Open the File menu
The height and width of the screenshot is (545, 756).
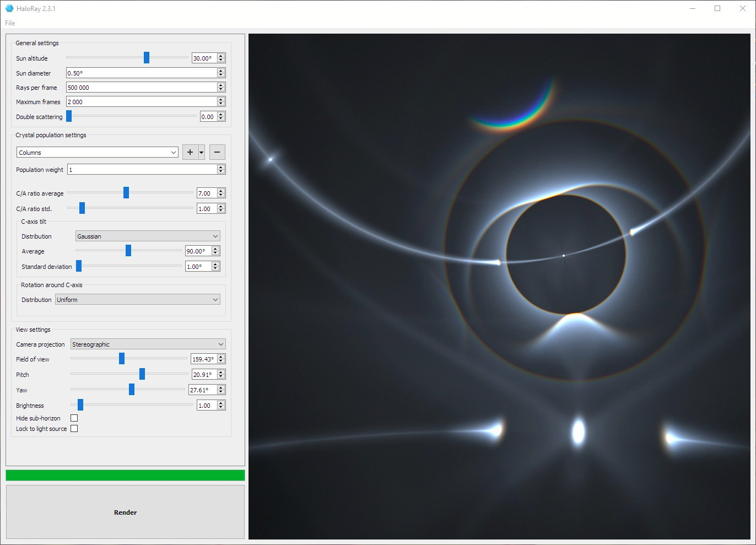(10, 23)
